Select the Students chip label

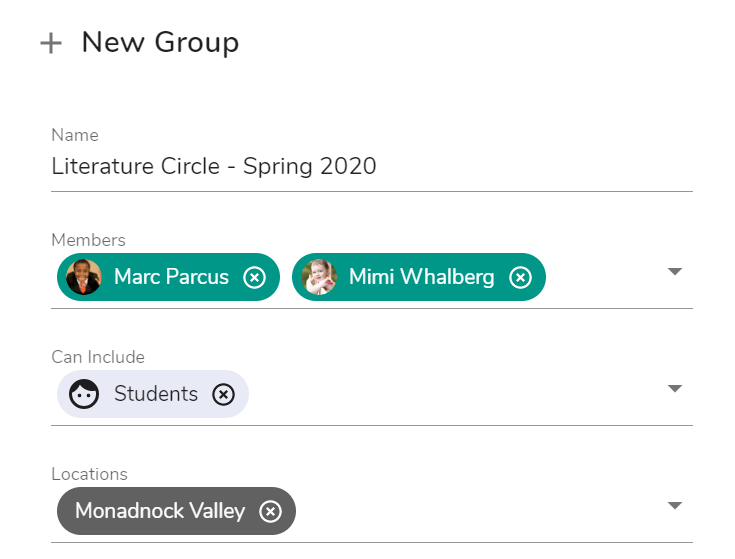coord(156,394)
